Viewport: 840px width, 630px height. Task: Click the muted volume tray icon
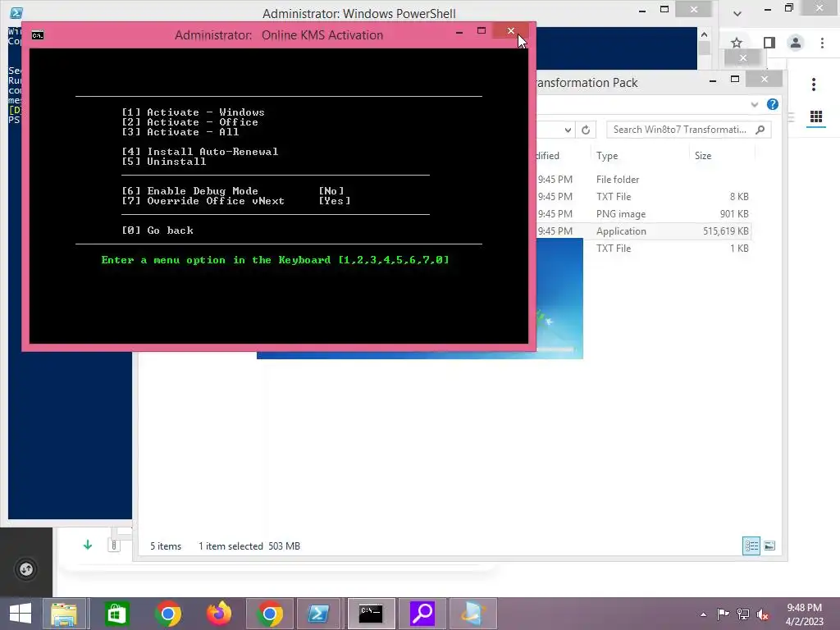pos(763,614)
